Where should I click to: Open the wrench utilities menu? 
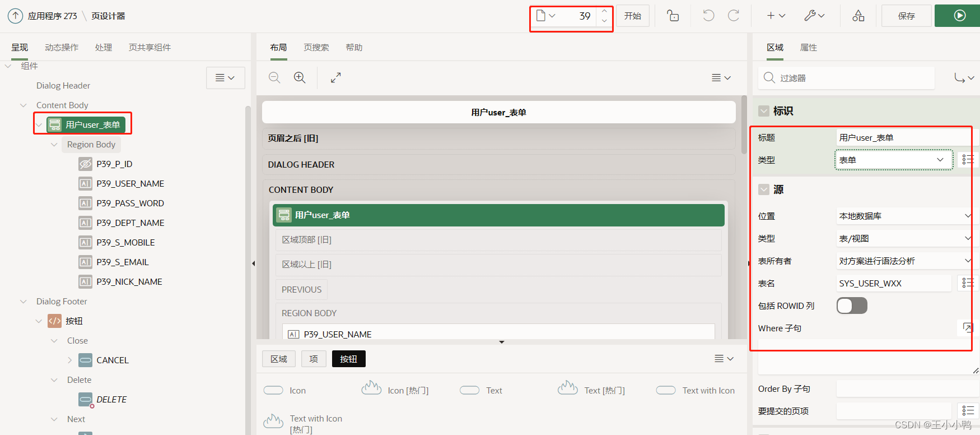[814, 16]
